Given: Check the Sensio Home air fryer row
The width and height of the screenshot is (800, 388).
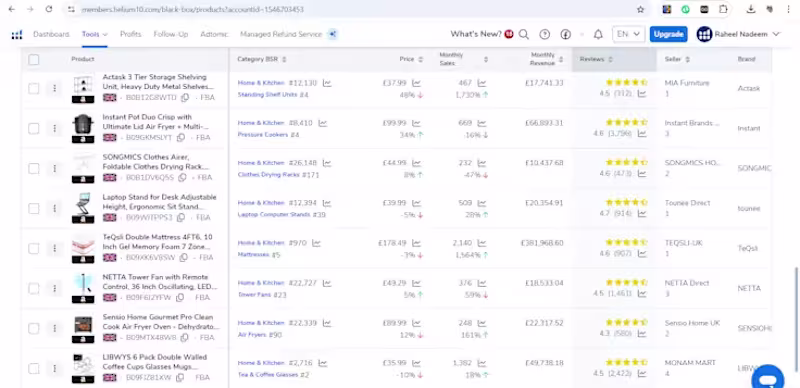Looking at the screenshot, I should (x=34, y=328).
